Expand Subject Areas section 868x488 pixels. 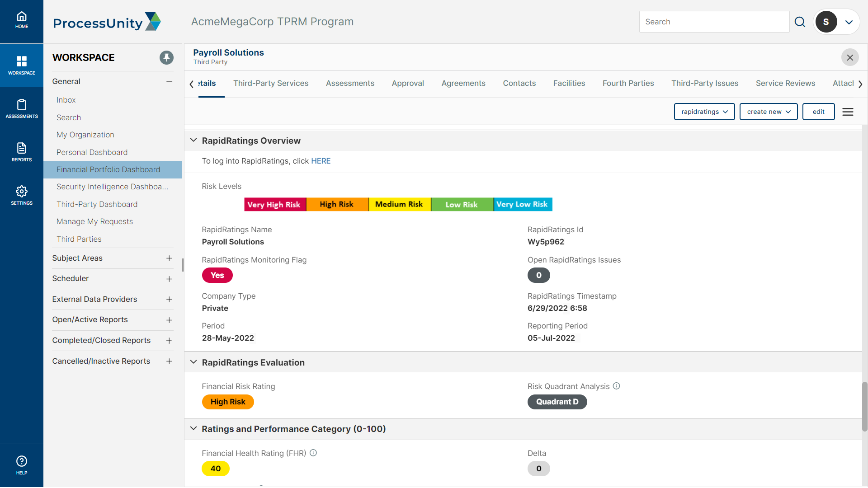(x=170, y=258)
